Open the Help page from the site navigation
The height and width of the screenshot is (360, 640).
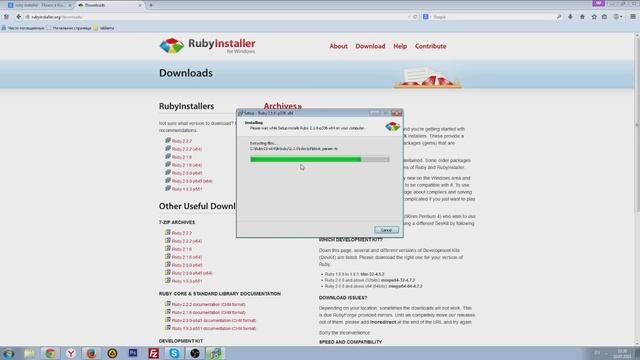(x=400, y=46)
